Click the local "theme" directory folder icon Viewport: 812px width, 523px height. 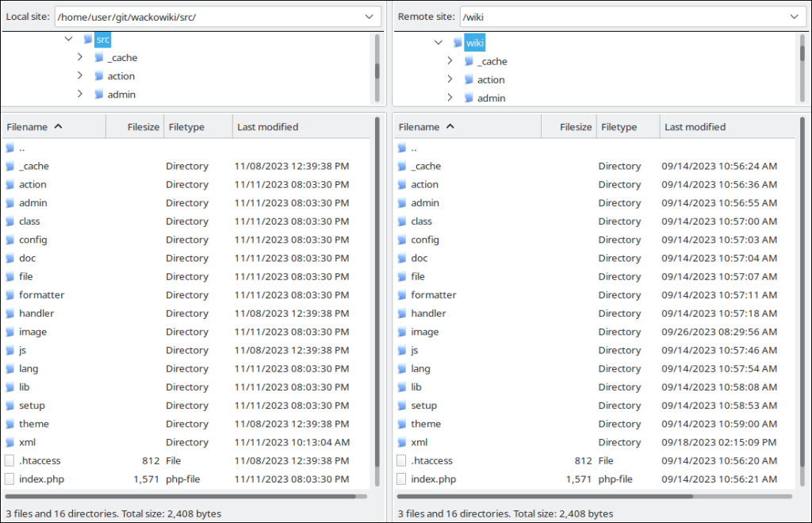(x=9, y=423)
